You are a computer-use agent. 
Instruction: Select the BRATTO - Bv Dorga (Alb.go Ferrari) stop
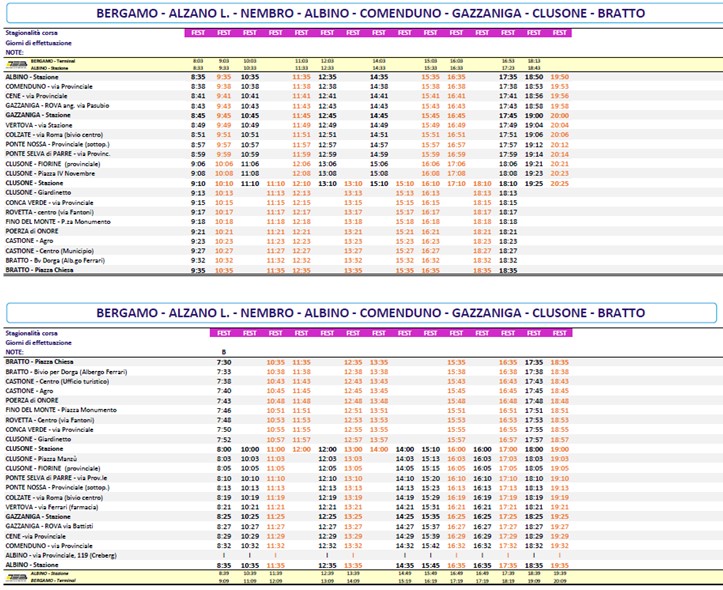(x=55, y=260)
